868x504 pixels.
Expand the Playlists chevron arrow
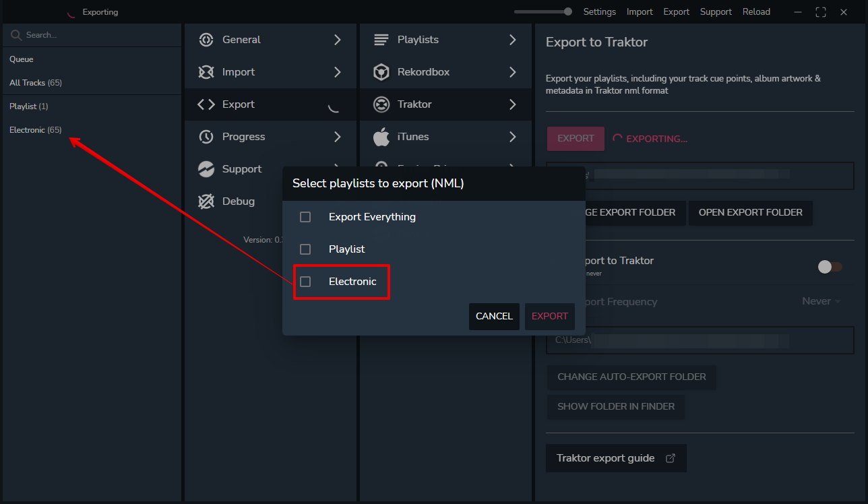coord(513,40)
